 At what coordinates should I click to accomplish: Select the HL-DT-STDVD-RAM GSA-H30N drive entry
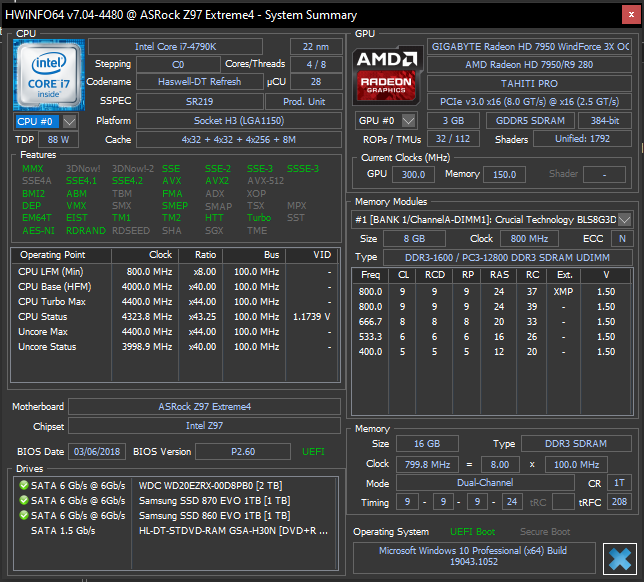click(x=175, y=531)
